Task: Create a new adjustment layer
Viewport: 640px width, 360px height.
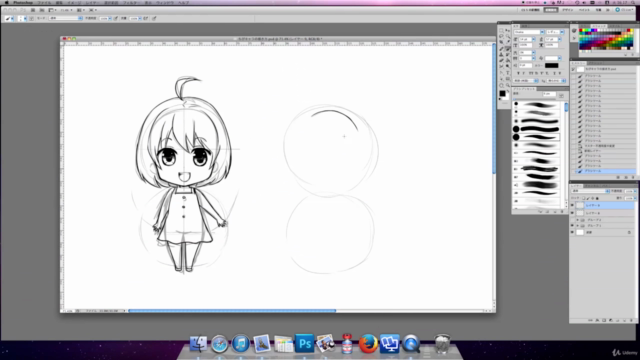Action: (x=611, y=320)
